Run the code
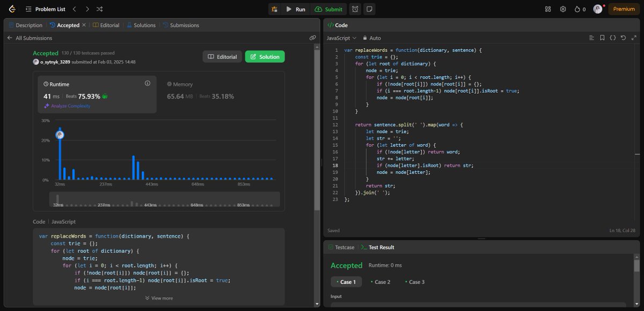Image resolution: width=644 pixels, height=311 pixels. coord(296,9)
